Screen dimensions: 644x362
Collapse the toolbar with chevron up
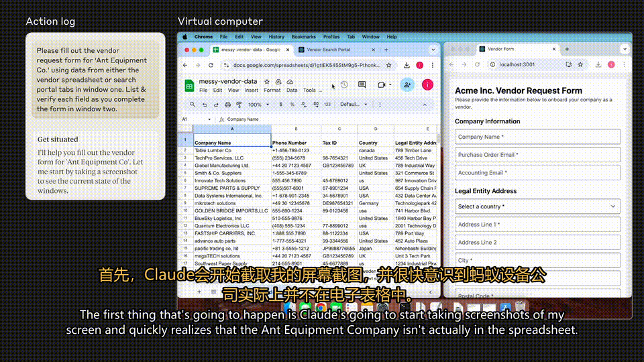[x=425, y=105]
